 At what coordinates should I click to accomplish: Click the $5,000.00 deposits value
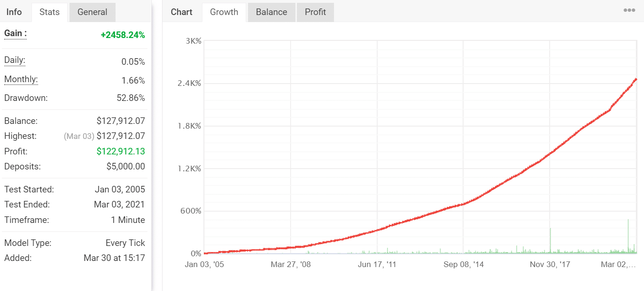pos(126,166)
